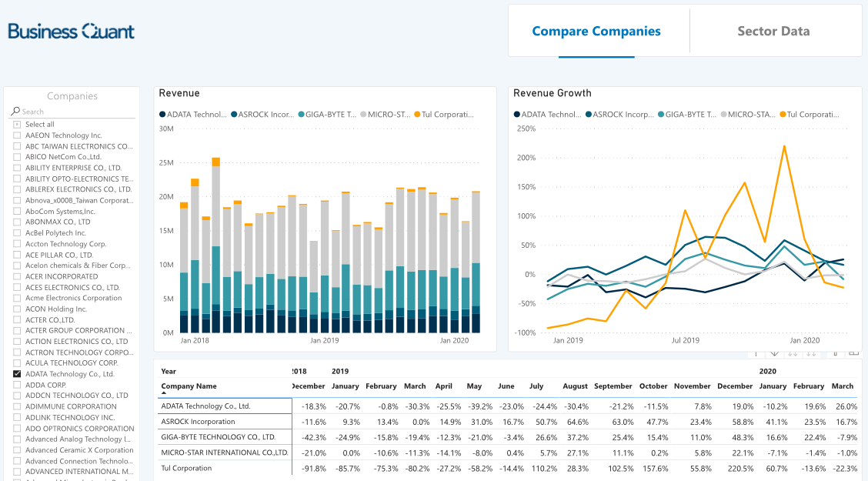Check the AAEON Technology Inc. checkbox
Viewport: 868px width, 481px height.
18,135
